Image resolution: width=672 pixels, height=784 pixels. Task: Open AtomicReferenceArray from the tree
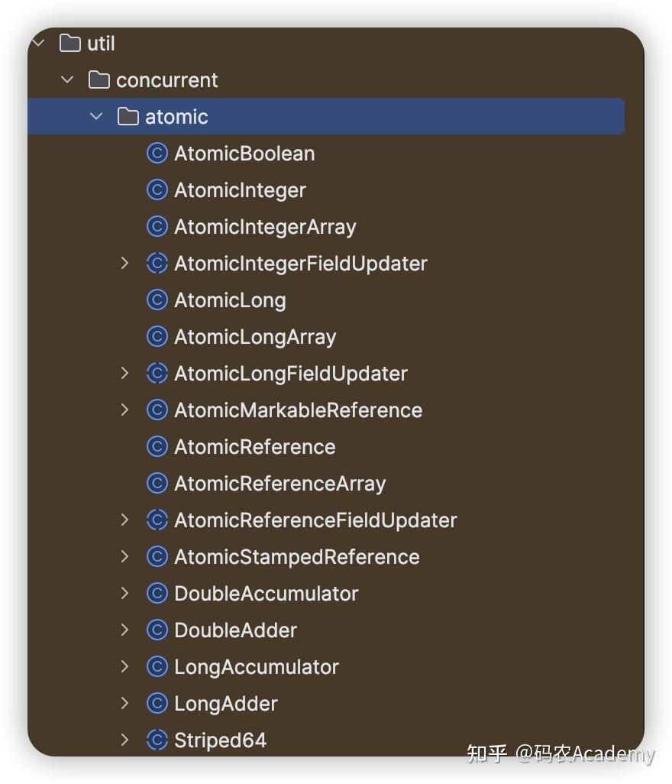[x=279, y=484]
